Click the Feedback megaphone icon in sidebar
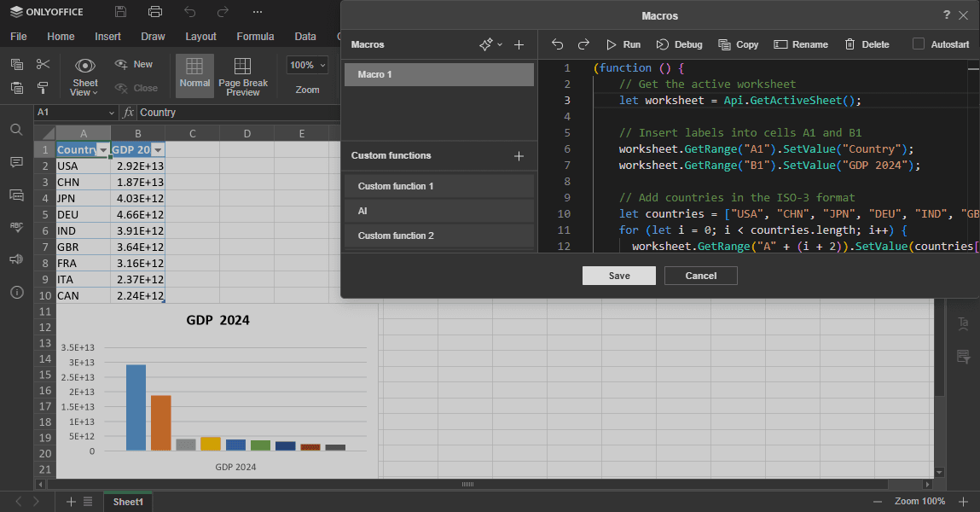This screenshot has height=512, width=980. (17, 259)
